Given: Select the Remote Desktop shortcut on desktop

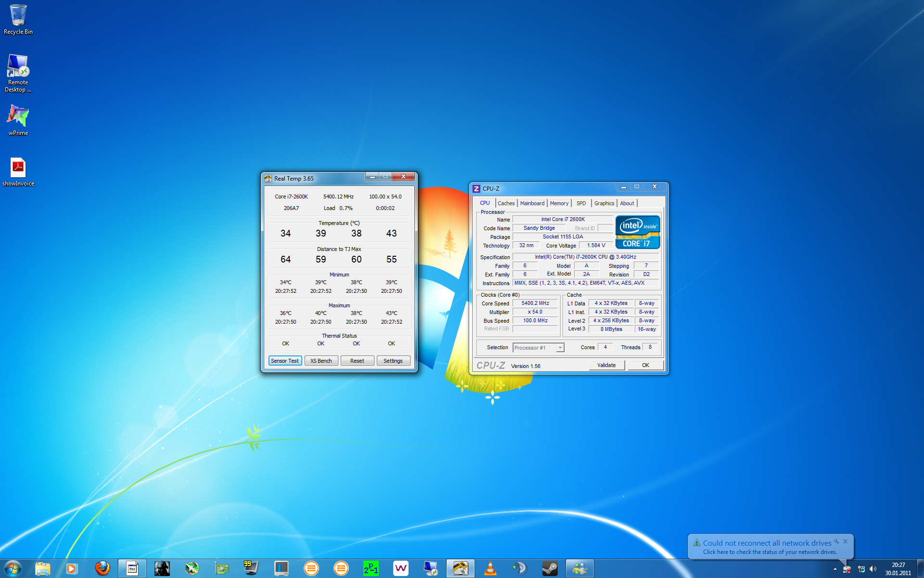Looking at the screenshot, I should click(x=18, y=73).
